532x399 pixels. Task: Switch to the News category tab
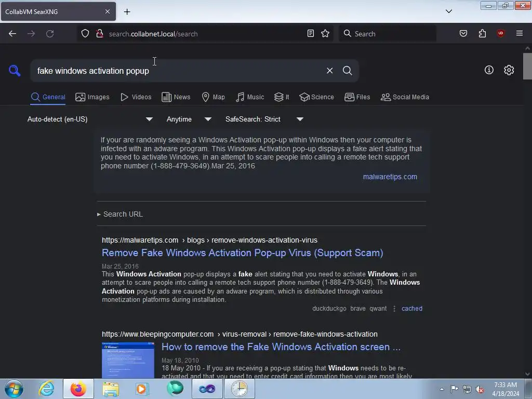tap(176, 97)
